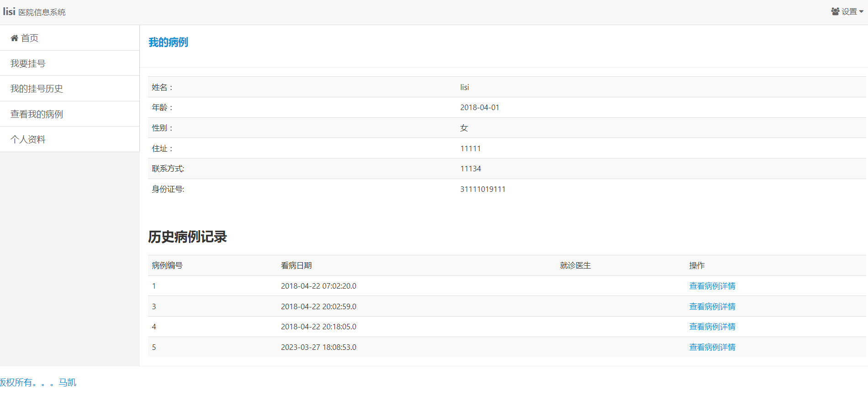
Task: Click the 看病日期 column header
Action: (x=296, y=265)
